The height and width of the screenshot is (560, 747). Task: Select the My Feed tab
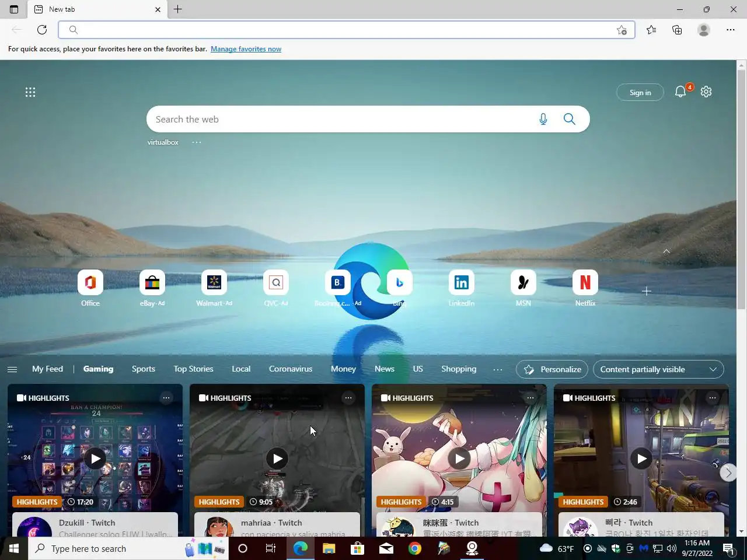click(47, 369)
